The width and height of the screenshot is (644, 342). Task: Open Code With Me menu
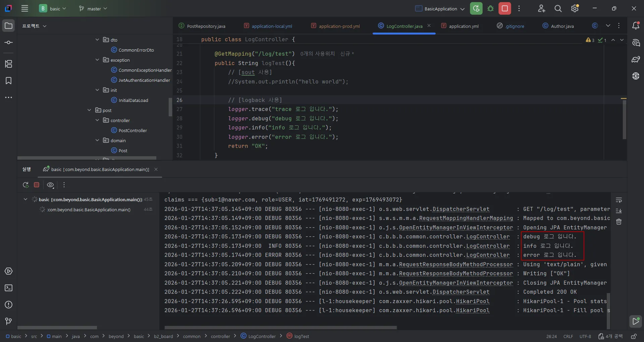[x=541, y=9]
